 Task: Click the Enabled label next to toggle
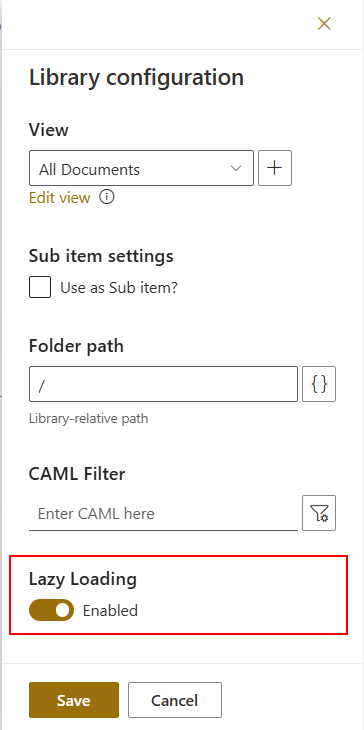[x=110, y=610]
